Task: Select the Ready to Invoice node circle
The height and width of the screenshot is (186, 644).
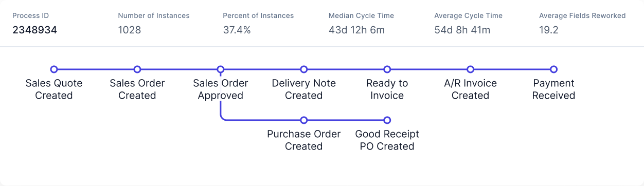Action: click(x=387, y=69)
